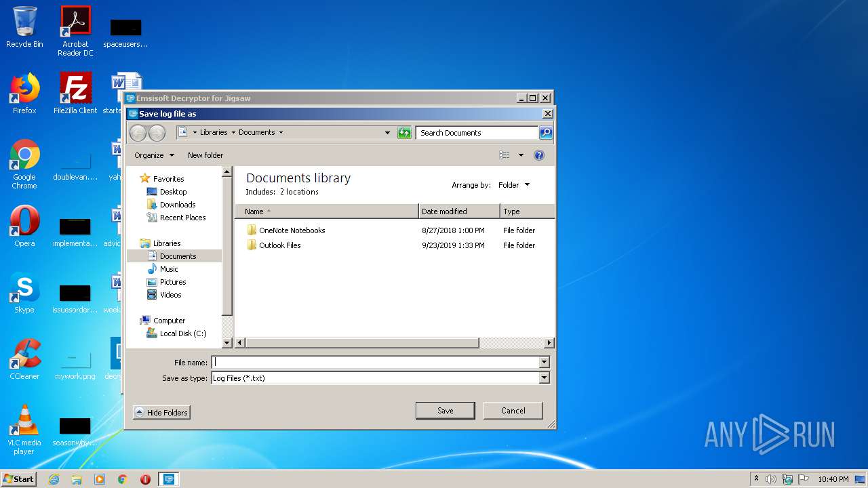Click the green refresh button beside address bar
The height and width of the screenshot is (488, 868).
405,133
